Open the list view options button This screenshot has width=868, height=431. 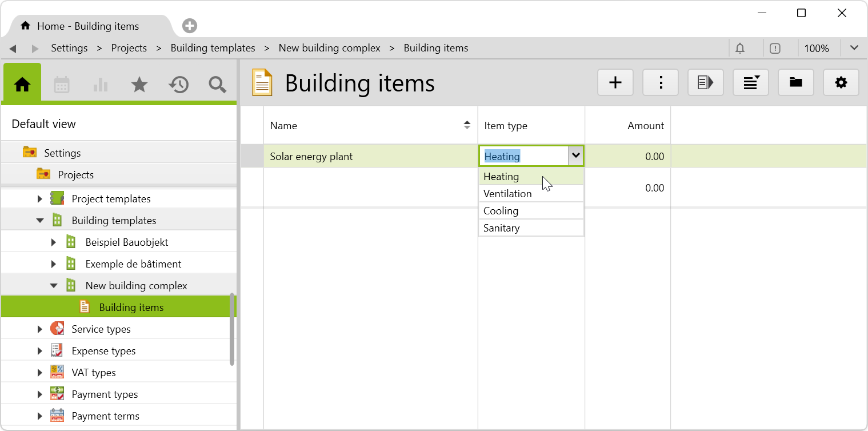(750, 83)
